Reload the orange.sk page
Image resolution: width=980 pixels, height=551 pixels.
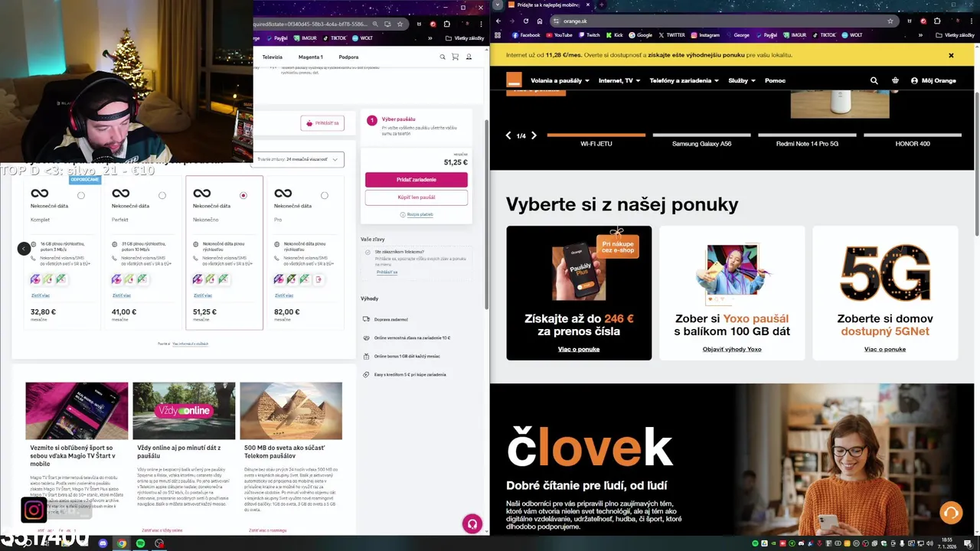coord(525,21)
